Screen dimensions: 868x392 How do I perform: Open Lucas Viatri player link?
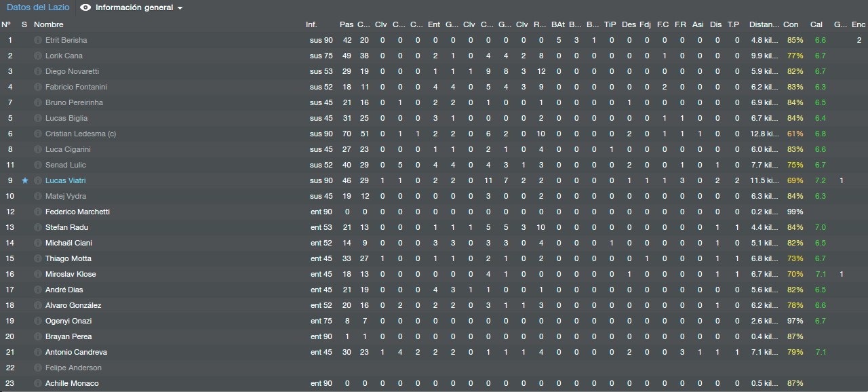(x=65, y=180)
